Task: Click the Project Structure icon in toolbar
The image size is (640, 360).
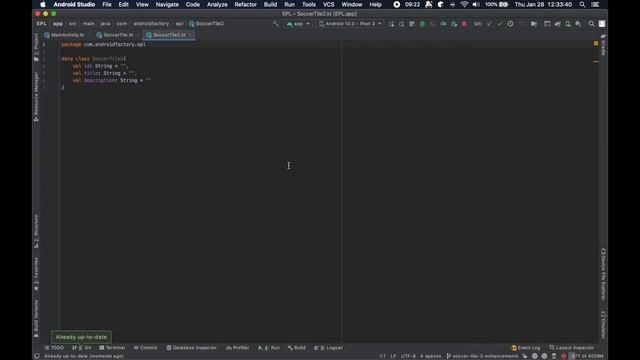Action: tap(534, 24)
